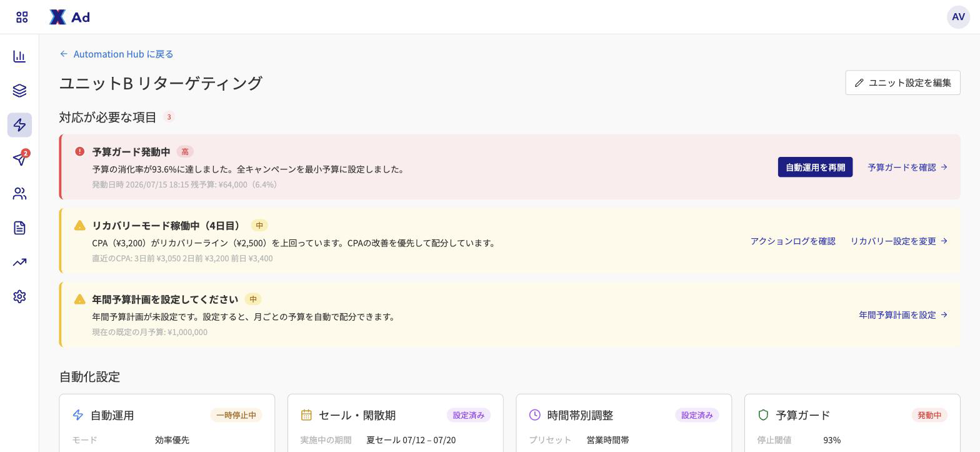
Task: Open the users audience sidebar icon
Action: coord(19,194)
